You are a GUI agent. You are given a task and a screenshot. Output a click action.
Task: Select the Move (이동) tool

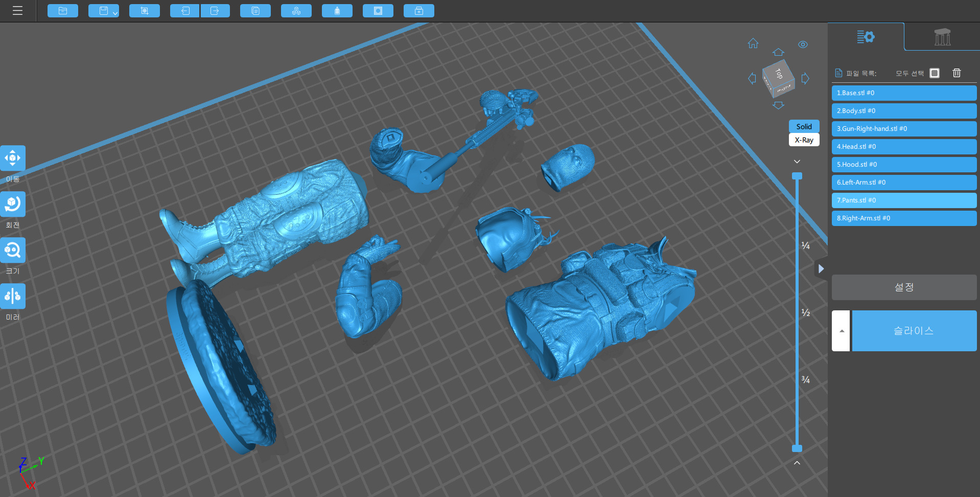point(13,158)
